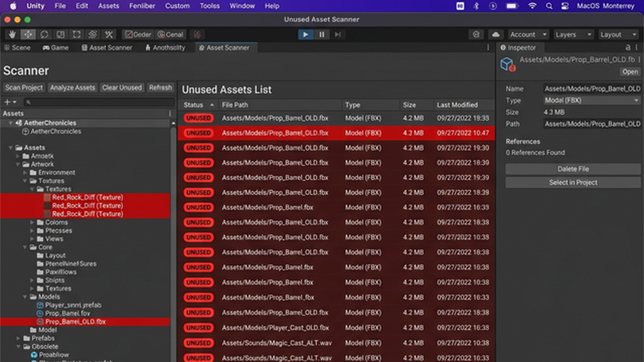
Task: Start Play mode
Action: pos(306,35)
